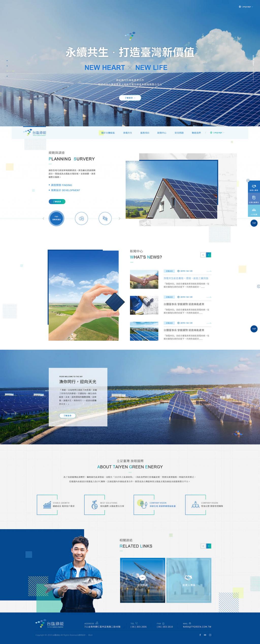Open the 投資人專區 related link card
Screen dimensions: 260x644
189,580
